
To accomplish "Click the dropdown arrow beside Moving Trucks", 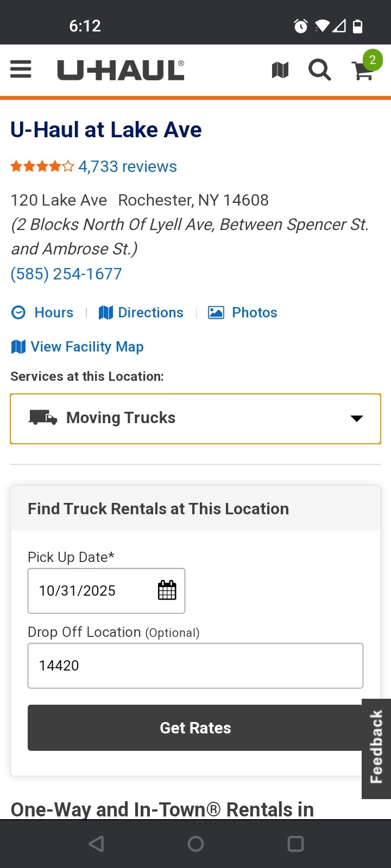I will (356, 418).
